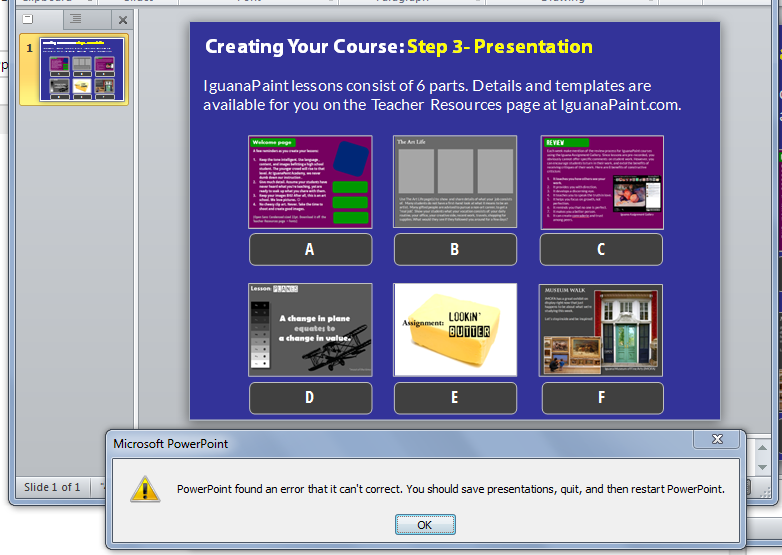Close the slide thumbnail pane
The width and height of the screenshot is (782, 555).
pos(123,20)
